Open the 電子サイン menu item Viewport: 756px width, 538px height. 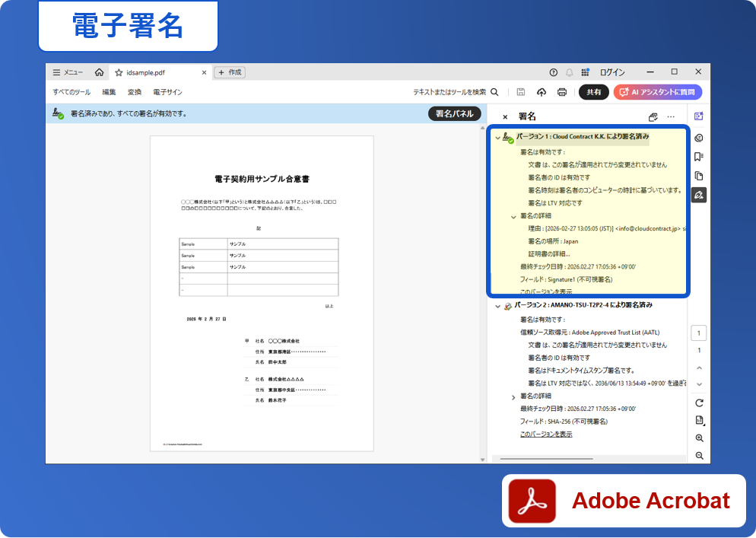click(167, 92)
